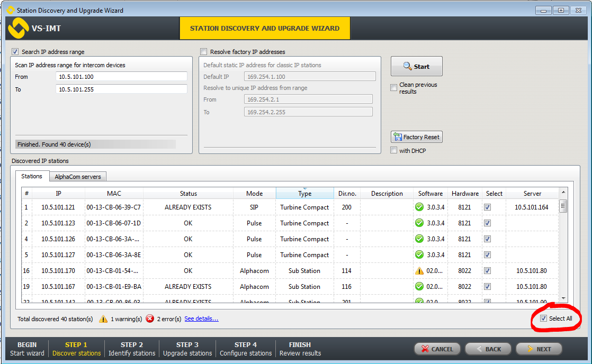592x364 pixels.
Task: Go to next step with Next button
Action: [x=538, y=349]
